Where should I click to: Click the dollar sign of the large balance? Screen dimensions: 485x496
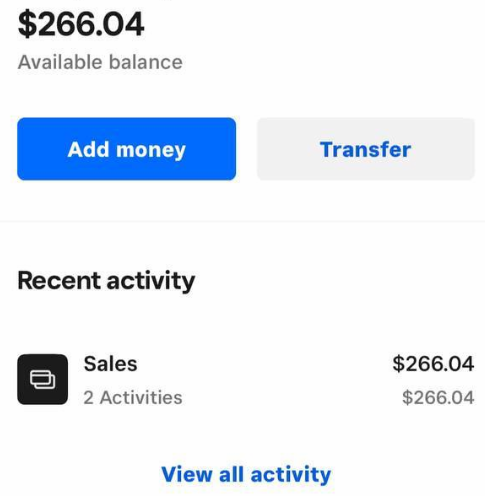pyautogui.click(x=27, y=24)
